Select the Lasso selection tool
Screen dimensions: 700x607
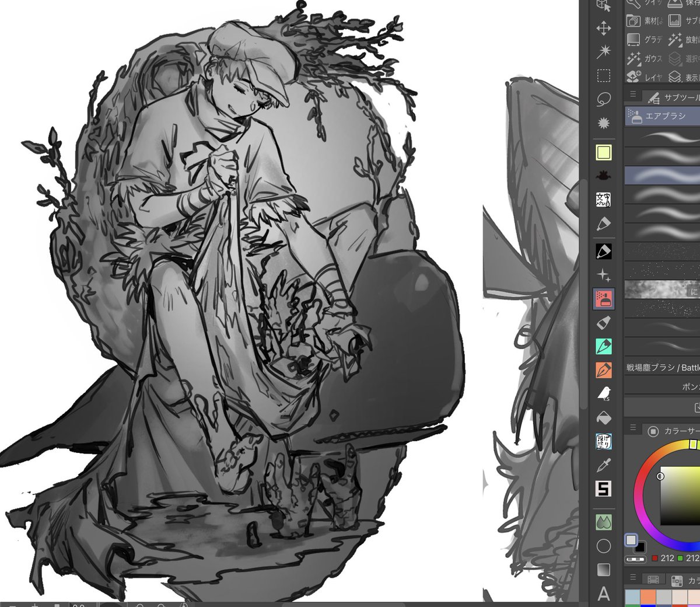(x=604, y=99)
